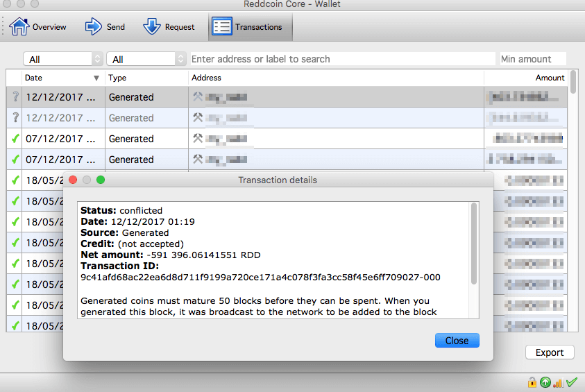Viewport: 585px width, 392px height.
Task: Click the question mark icon in the greyed-out row
Action: 15,118
